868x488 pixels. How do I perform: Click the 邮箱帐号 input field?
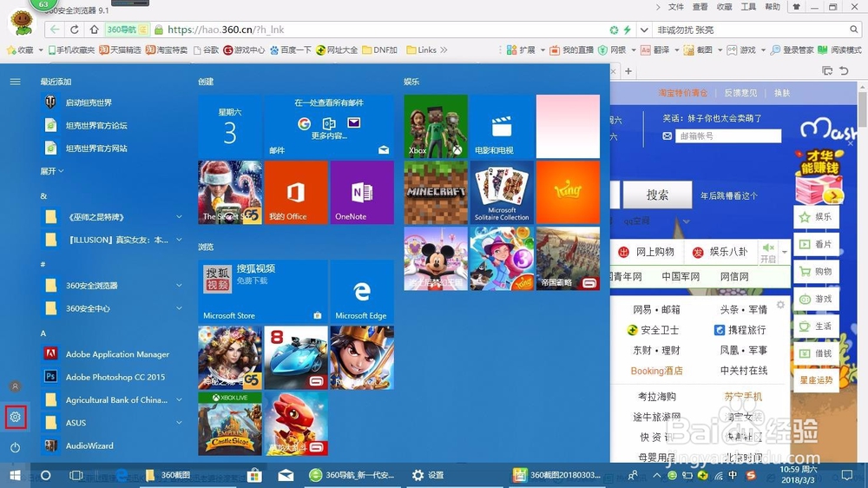pyautogui.click(x=728, y=135)
